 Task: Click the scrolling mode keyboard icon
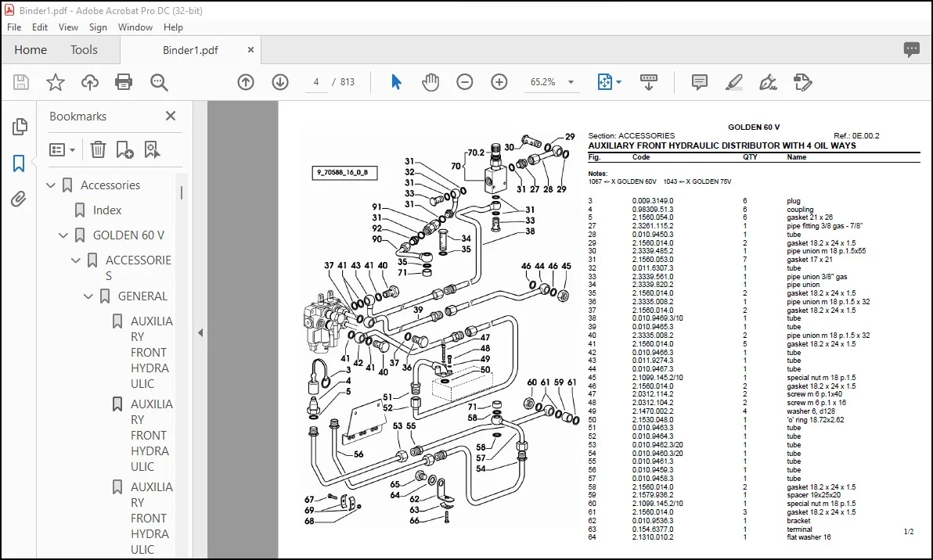[649, 82]
